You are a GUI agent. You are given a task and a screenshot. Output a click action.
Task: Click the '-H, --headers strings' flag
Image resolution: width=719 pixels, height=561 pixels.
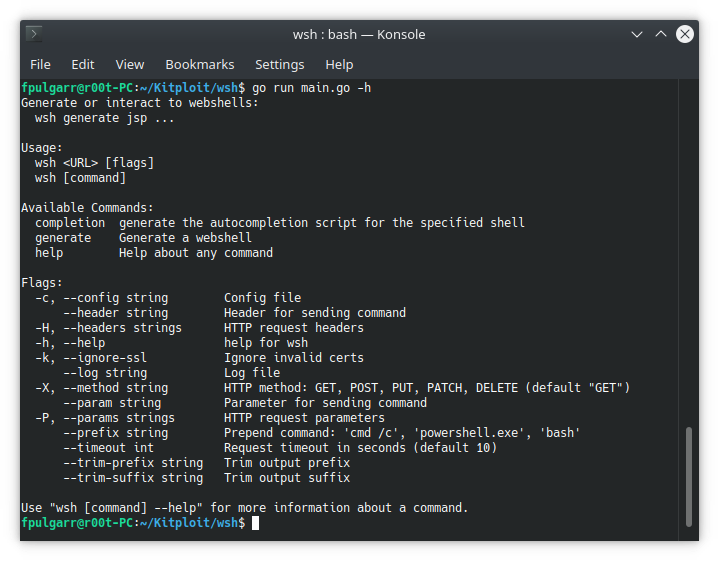(108, 328)
